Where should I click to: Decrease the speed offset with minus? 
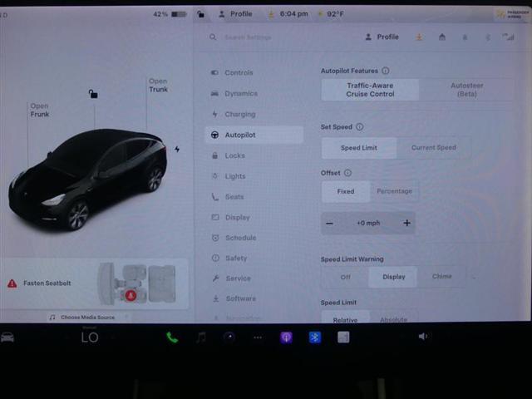[x=329, y=224]
